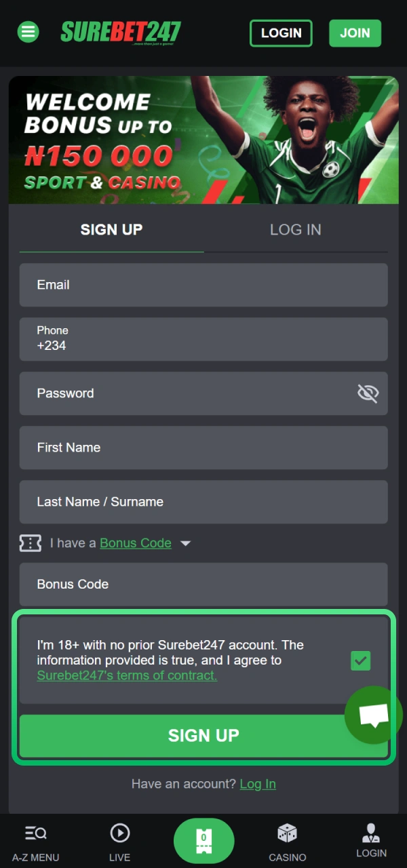The width and height of the screenshot is (407, 868).
Task: Open the CASINO dice icon
Action: pos(287,833)
